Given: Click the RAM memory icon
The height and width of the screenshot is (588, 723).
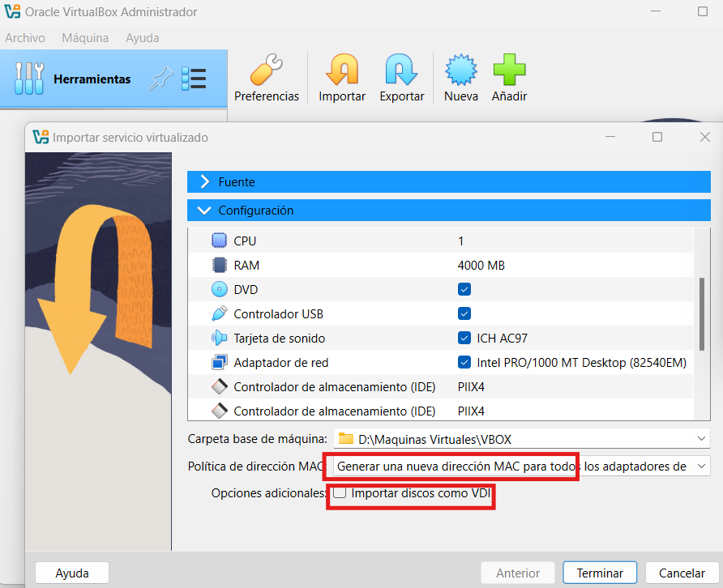Looking at the screenshot, I should click(219, 265).
